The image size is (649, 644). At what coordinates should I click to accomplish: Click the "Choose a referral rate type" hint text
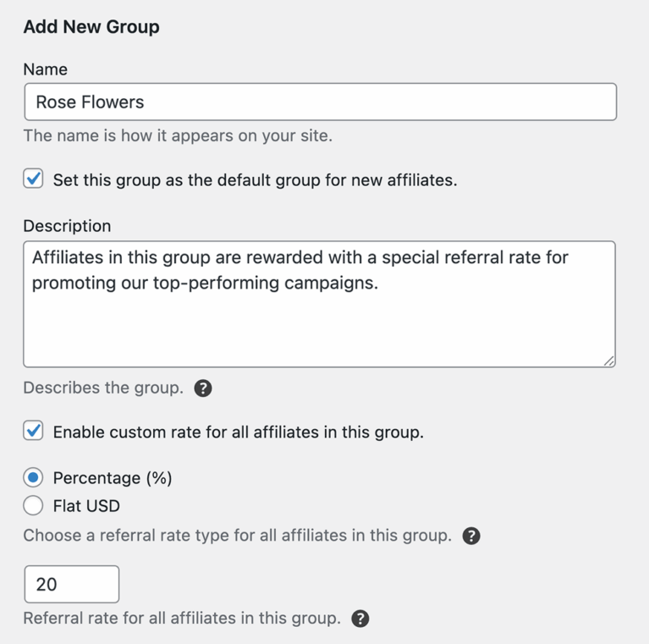pyautogui.click(x=238, y=536)
